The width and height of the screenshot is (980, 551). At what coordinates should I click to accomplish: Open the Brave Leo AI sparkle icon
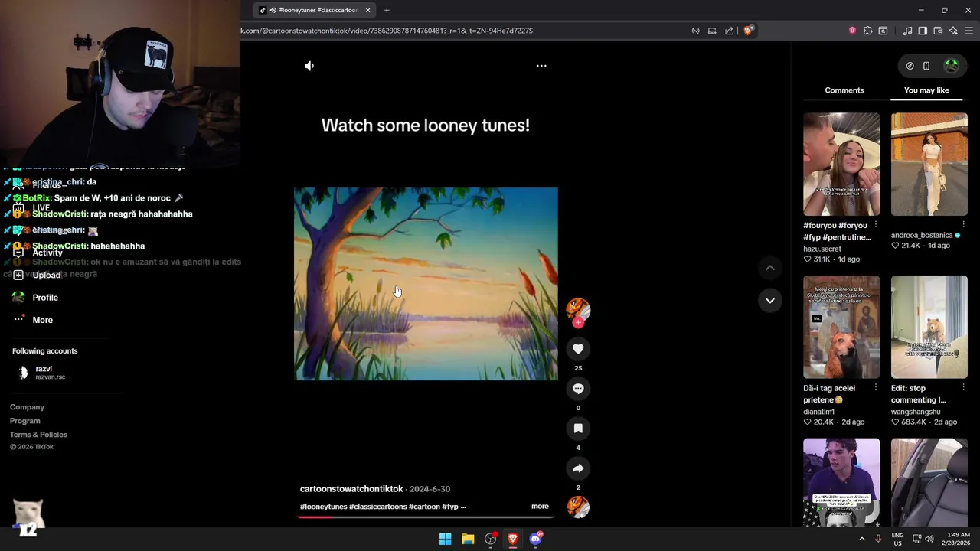coord(953,31)
